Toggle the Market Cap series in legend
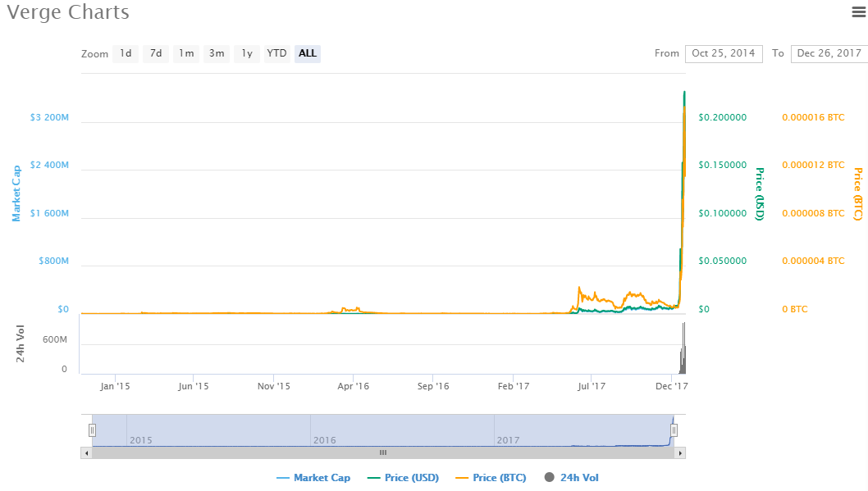Image resolution: width=868 pixels, height=491 pixels. (313, 478)
